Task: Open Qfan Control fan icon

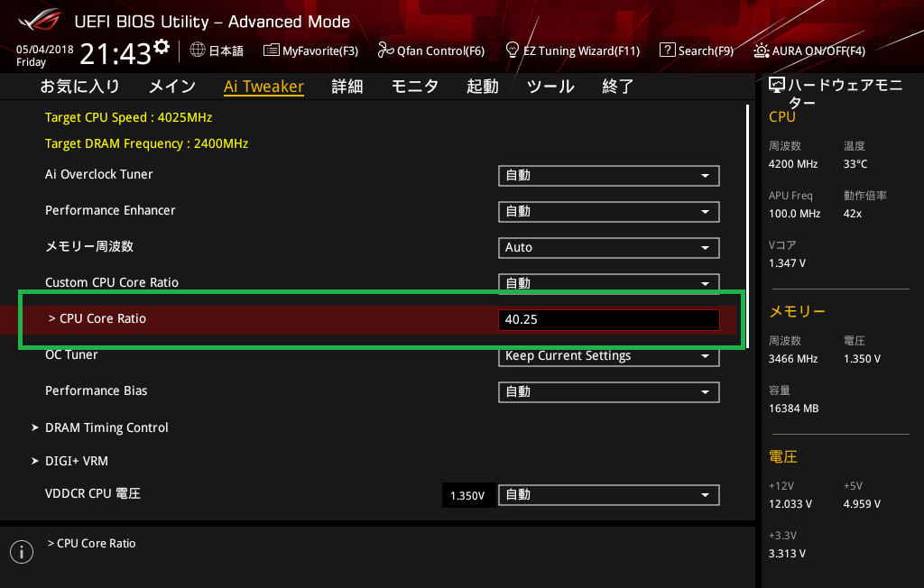Action: click(x=385, y=51)
